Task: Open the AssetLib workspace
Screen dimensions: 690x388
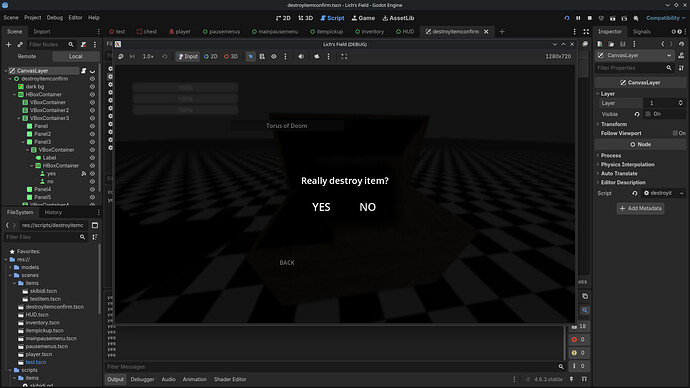Action: point(398,18)
